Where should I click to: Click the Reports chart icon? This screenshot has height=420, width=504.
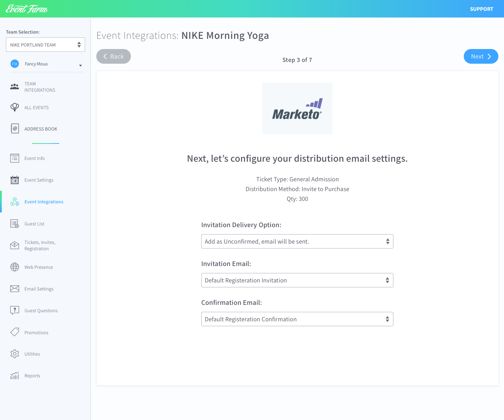(x=15, y=376)
